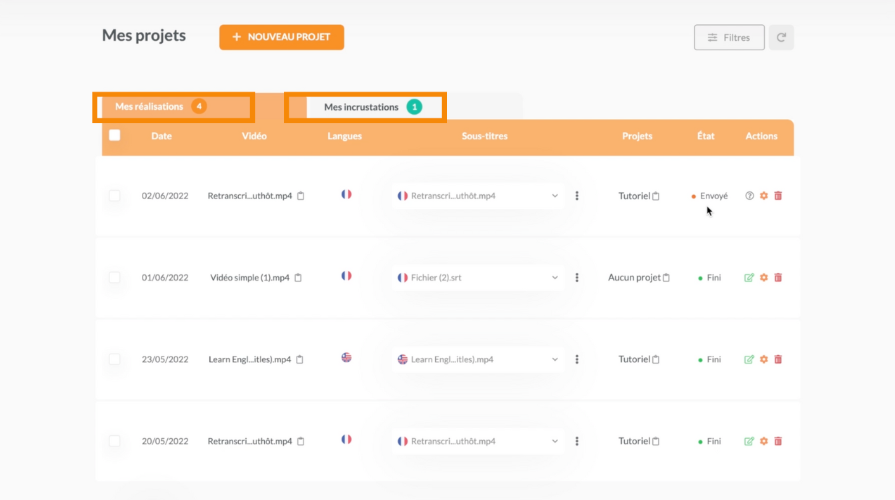Click the Vidéo column header
Screen dimensions: 895x500
tap(254, 136)
